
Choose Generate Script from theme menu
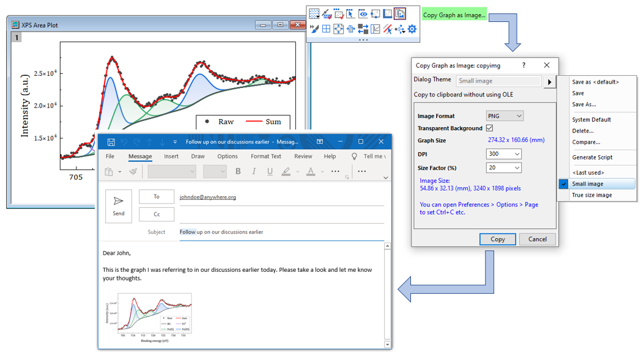coord(592,158)
